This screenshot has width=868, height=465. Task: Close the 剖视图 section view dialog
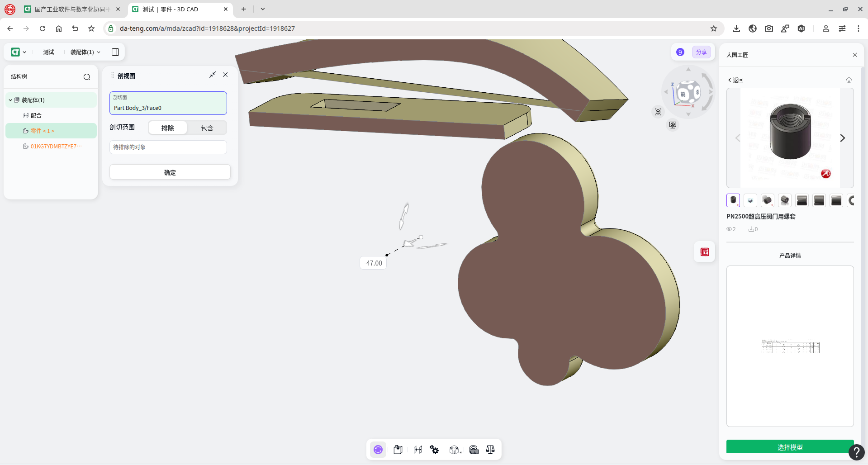[225, 75]
